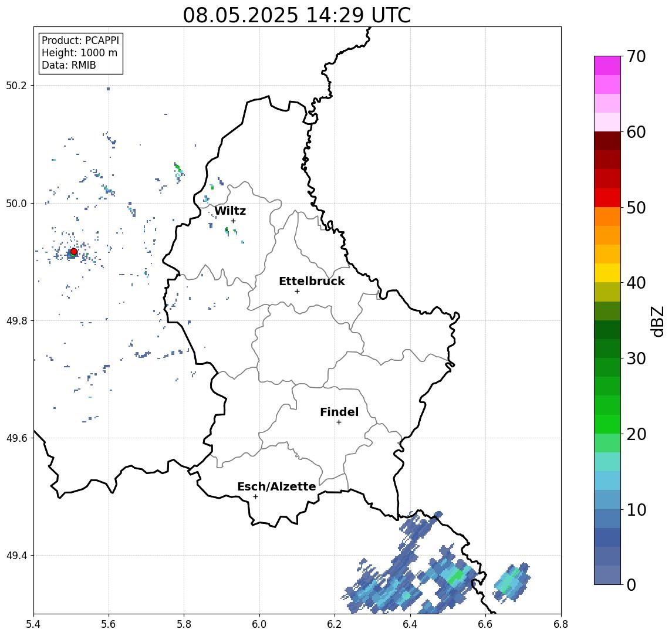Click the bright green colorbar band above 20
Image resolution: width=672 pixels, height=636 pixels.
point(607,424)
